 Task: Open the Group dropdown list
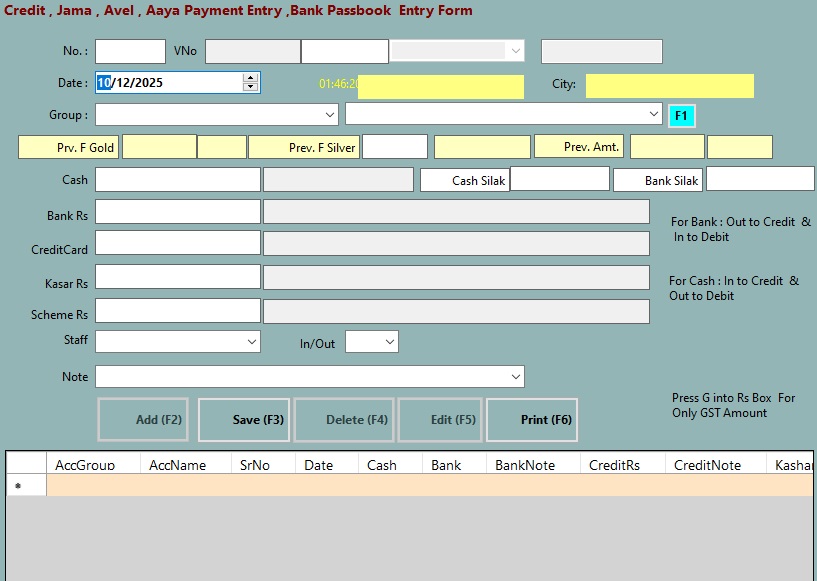(331, 115)
